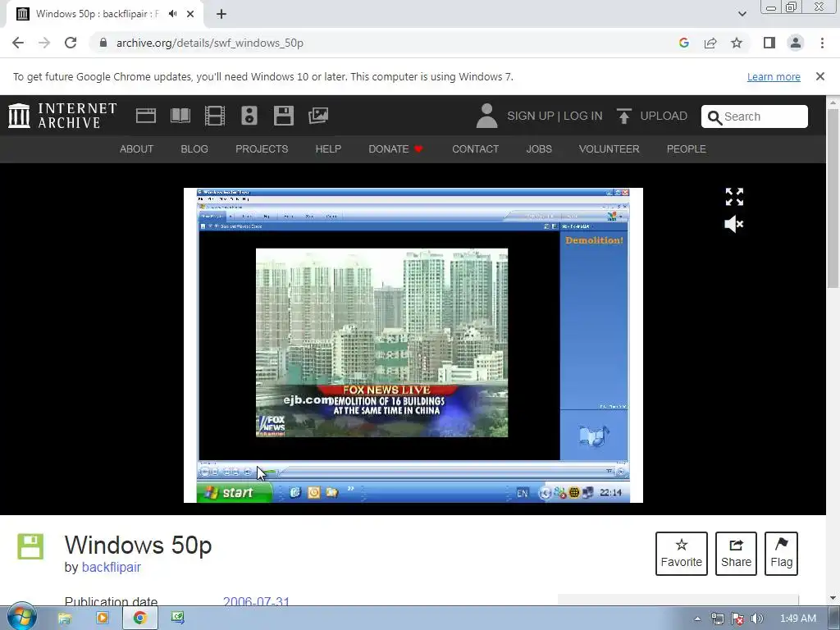Show hidden system tray icons
Screen dimensions: 840x630
click(697, 619)
